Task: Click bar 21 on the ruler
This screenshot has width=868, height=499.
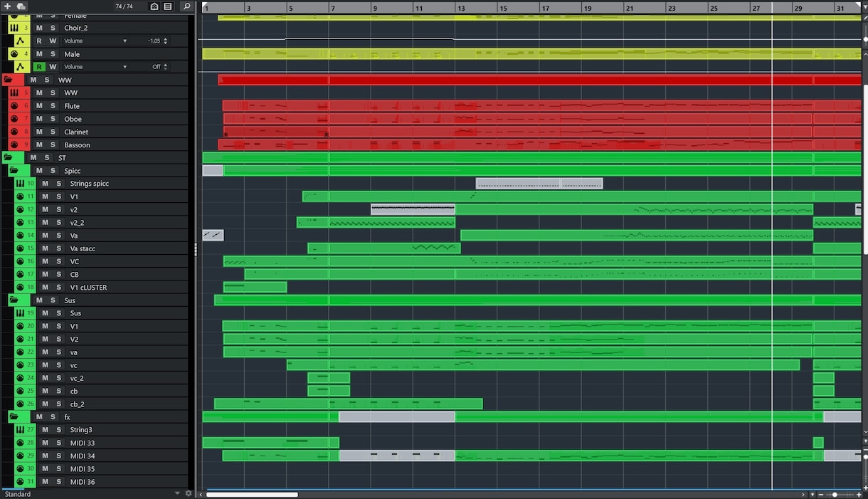Action: [629, 9]
